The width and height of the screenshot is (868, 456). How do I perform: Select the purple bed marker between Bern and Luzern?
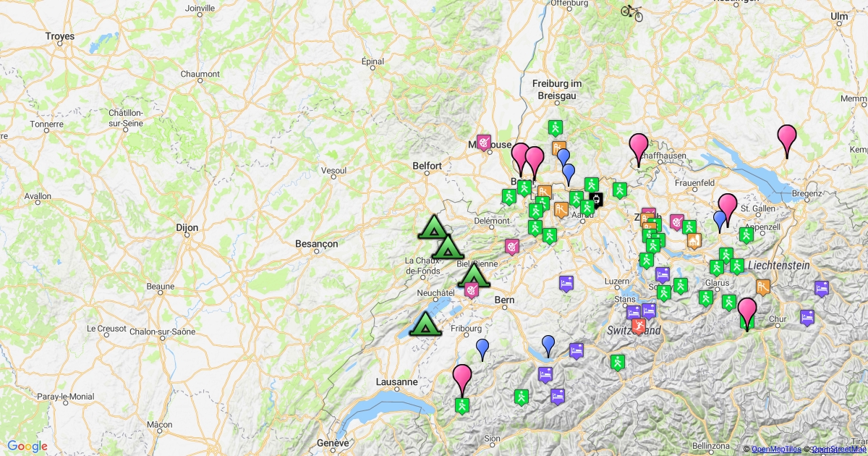tap(566, 283)
